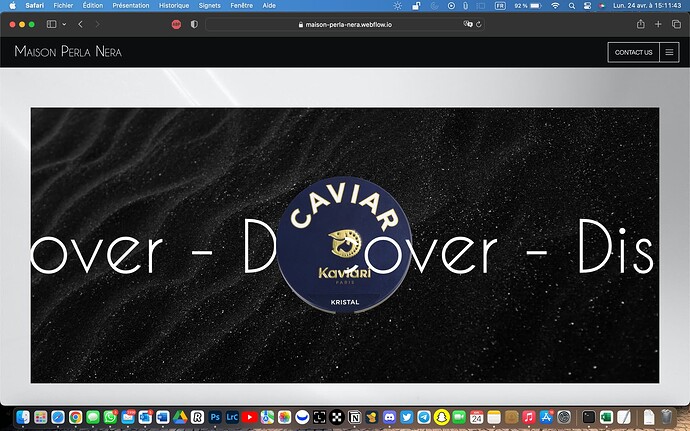
Task: Go back with the back arrow
Action: pyautogui.click(x=80, y=24)
